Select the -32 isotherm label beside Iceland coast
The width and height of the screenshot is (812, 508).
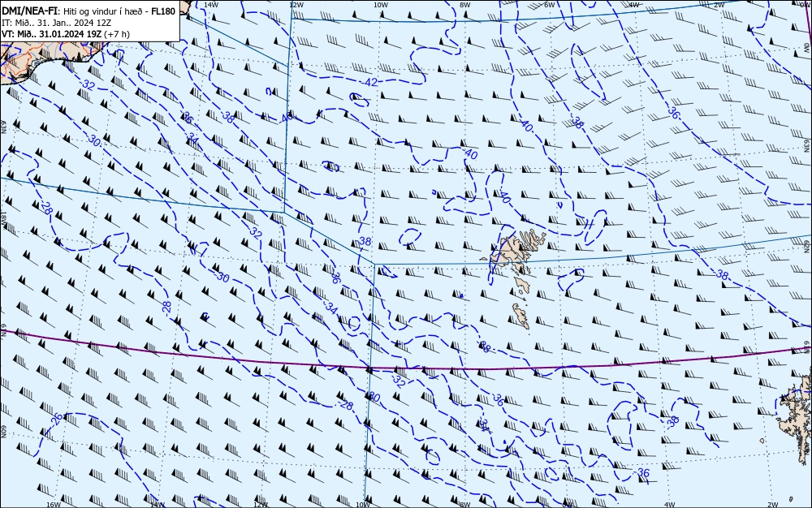click(x=88, y=85)
